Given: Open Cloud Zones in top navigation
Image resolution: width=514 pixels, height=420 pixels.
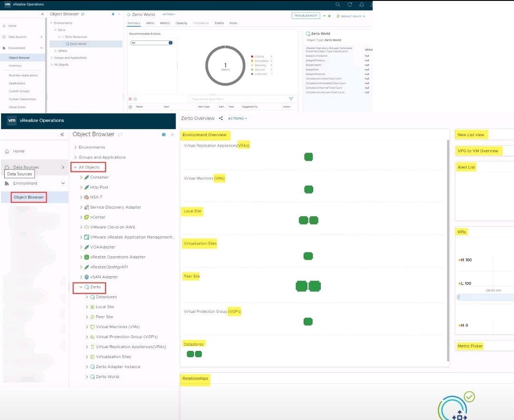Looking at the screenshot, I should (x=17, y=107).
